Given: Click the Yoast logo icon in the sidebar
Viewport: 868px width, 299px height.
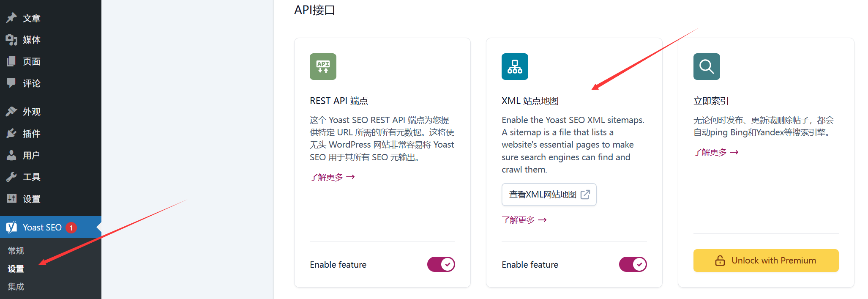Looking at the screenshot, I should (11, 227).
